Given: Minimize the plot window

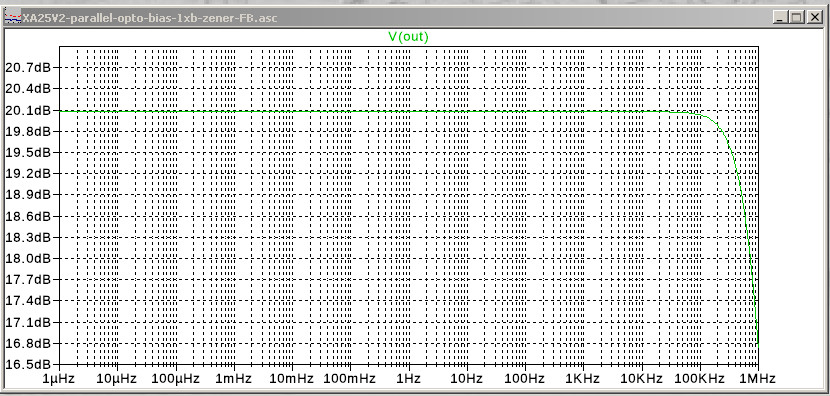Looking at the screenshot, I should pyautogui.click(x=780, y=17).
